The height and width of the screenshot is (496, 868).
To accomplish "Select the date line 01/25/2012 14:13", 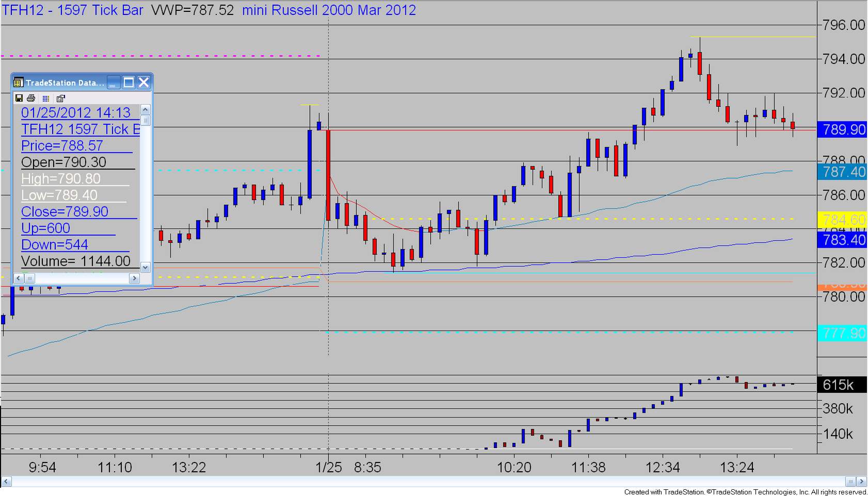I will click(76, 113).
